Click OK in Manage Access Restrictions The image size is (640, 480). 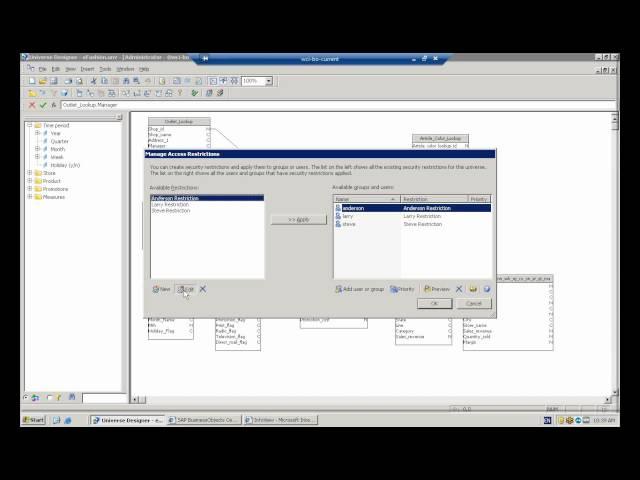point(435,304)
